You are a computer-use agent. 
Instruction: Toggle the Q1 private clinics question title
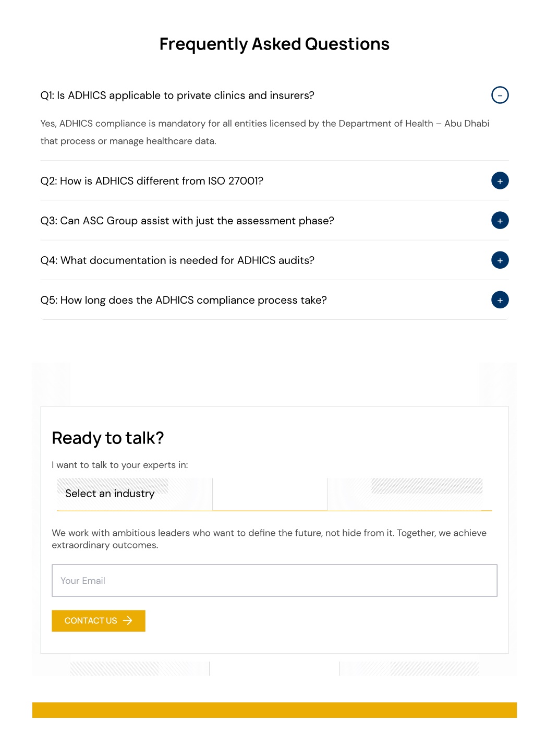[177, 95]
